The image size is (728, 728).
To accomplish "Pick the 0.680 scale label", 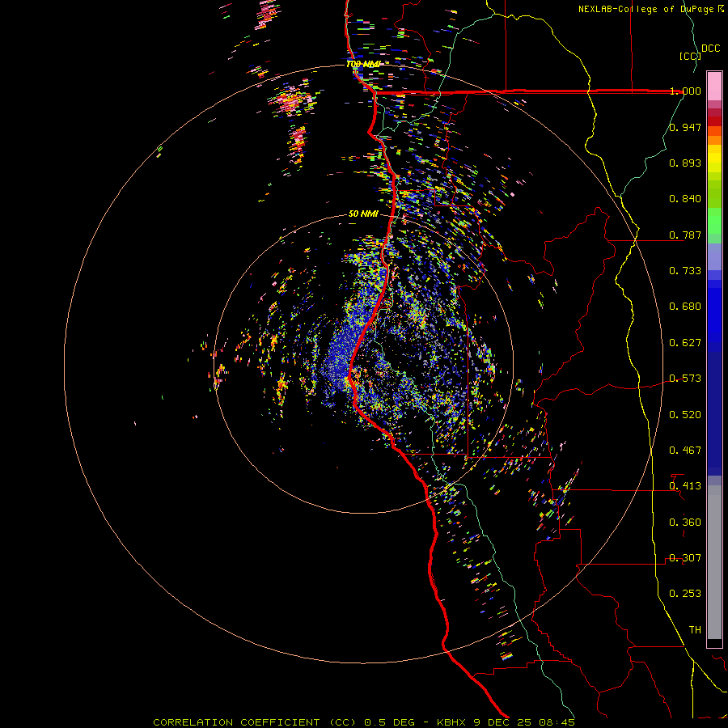I will click(x=685, y=307).
